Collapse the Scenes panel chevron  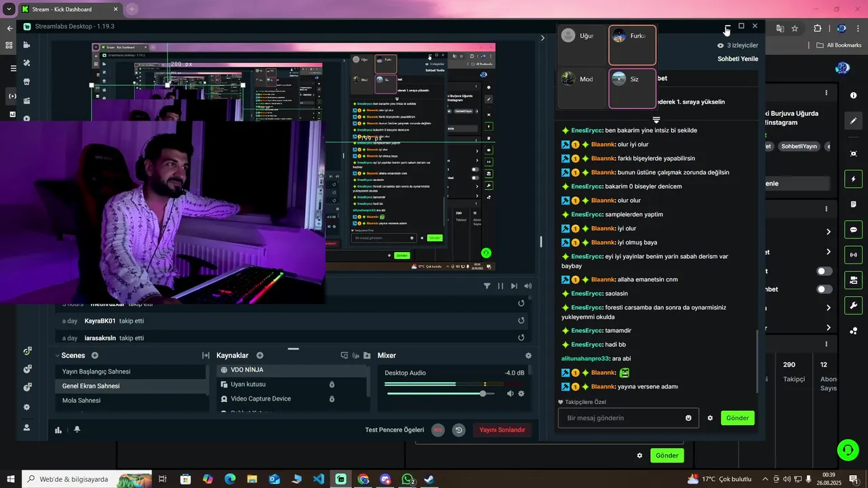point(57,355)
